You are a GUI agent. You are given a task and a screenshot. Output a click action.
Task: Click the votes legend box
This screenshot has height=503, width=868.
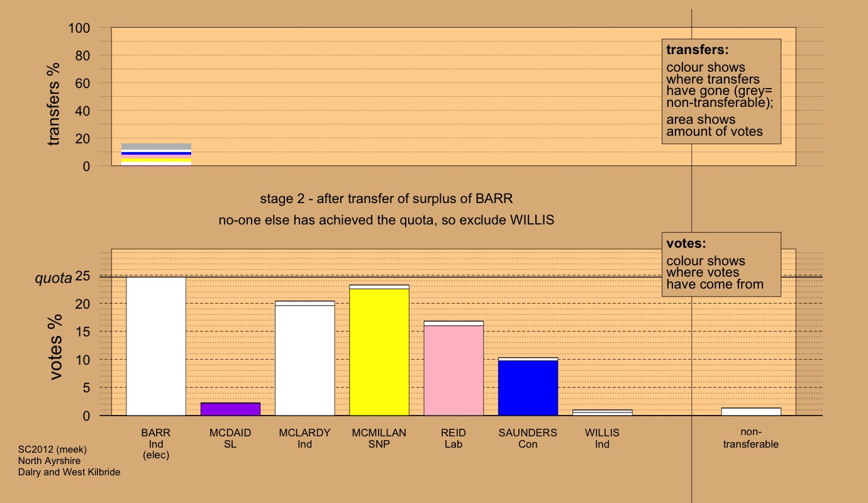tap(721, 264)
